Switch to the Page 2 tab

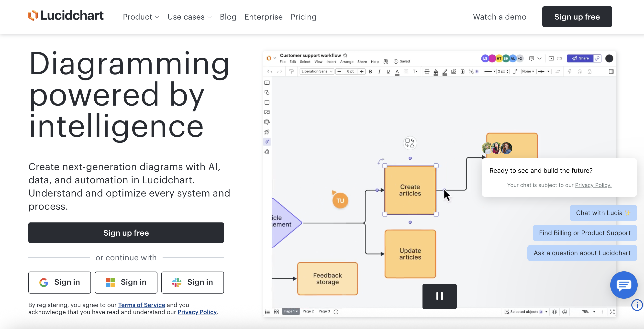tap(308, 311)
